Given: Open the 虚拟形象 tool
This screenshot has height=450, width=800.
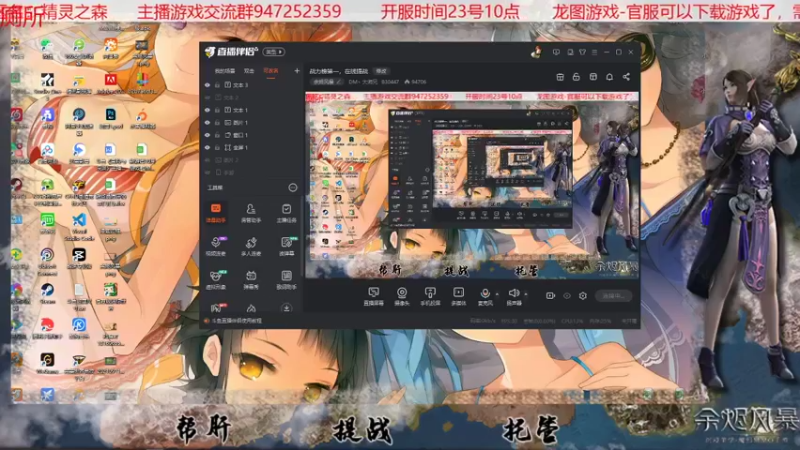Looking at the screenshot, I should pyautogui.click(x=216, y=280).
